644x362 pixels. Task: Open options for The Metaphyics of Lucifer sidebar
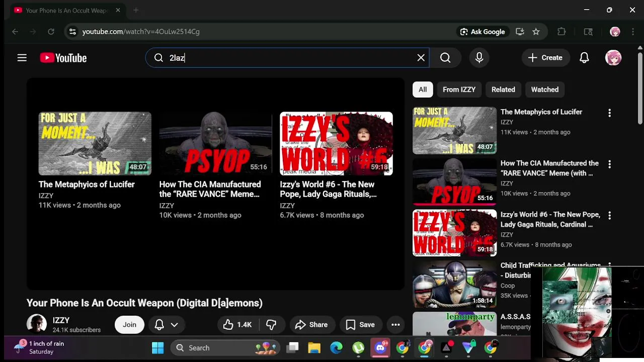click(609, 113)
